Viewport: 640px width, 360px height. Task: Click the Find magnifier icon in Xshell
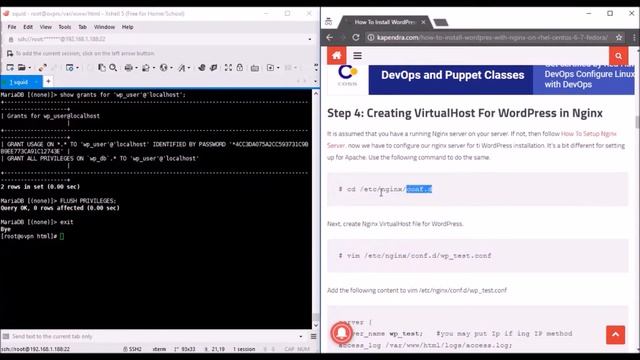[113, 68]
